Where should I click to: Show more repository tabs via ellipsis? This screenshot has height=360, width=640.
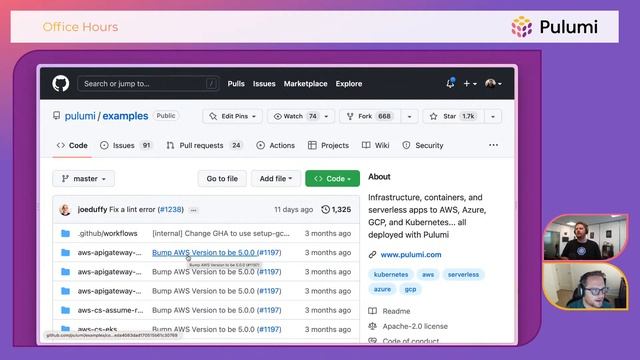pyautogui.click(x=493, y=145)
